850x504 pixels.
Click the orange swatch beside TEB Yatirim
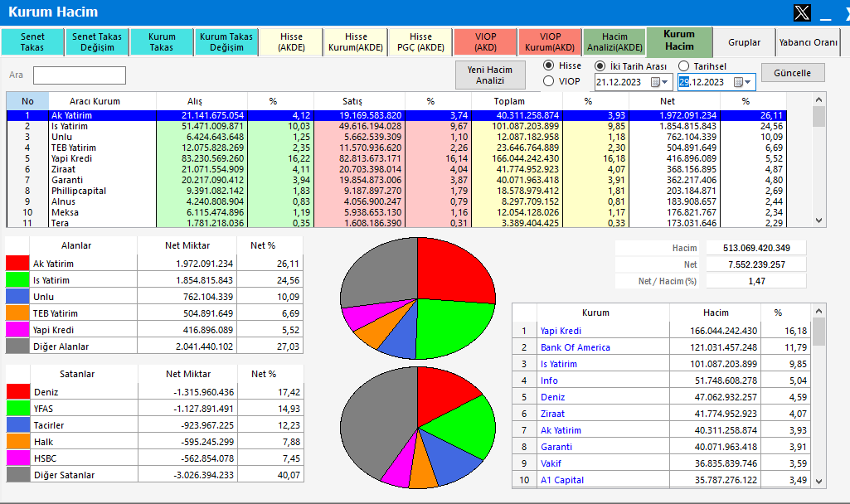tap(17, 313)
